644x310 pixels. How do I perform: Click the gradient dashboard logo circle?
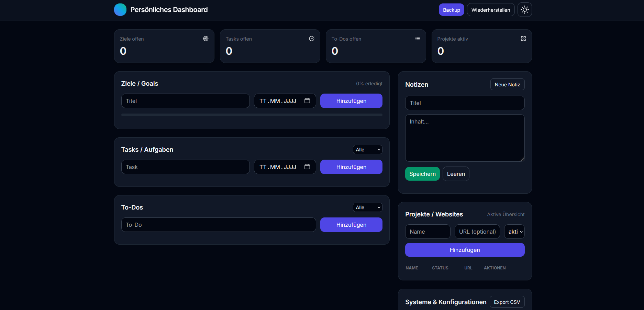(120, 10)
